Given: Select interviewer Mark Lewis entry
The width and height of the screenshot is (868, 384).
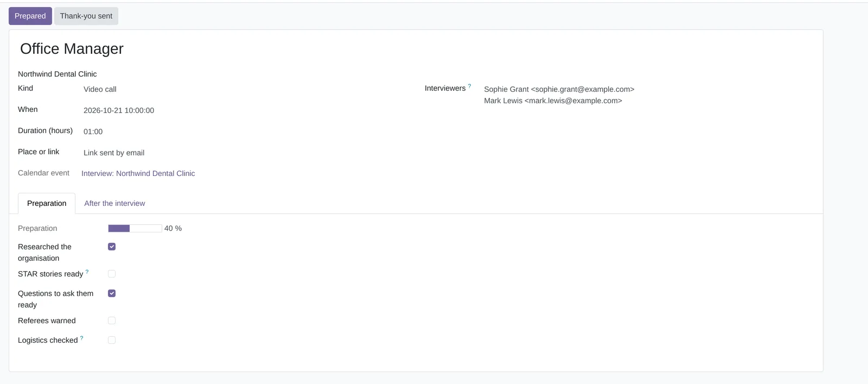Looking at the screenshot, I should [553, 100].
